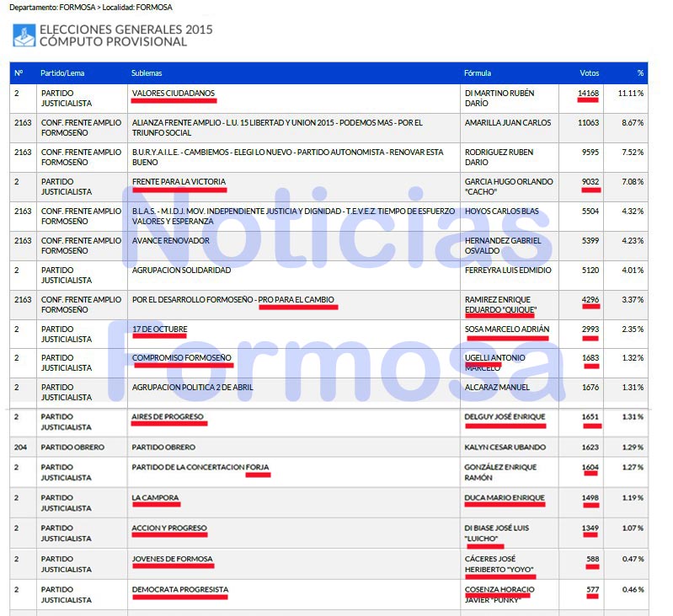Select the sublema 'ACCION Y PROGRESO'
673x616 pixels.
[169, 528]
